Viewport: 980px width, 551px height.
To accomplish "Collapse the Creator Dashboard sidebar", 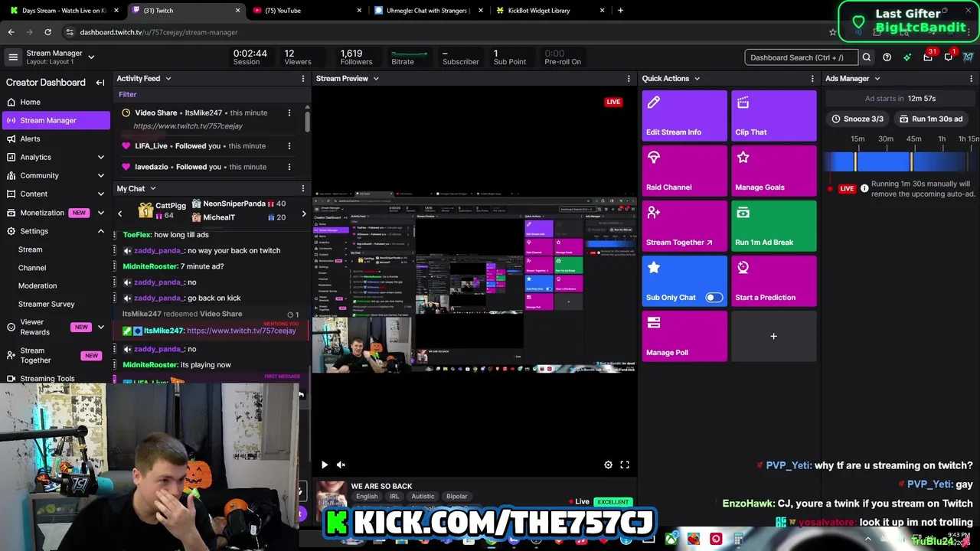I will 100,83.
